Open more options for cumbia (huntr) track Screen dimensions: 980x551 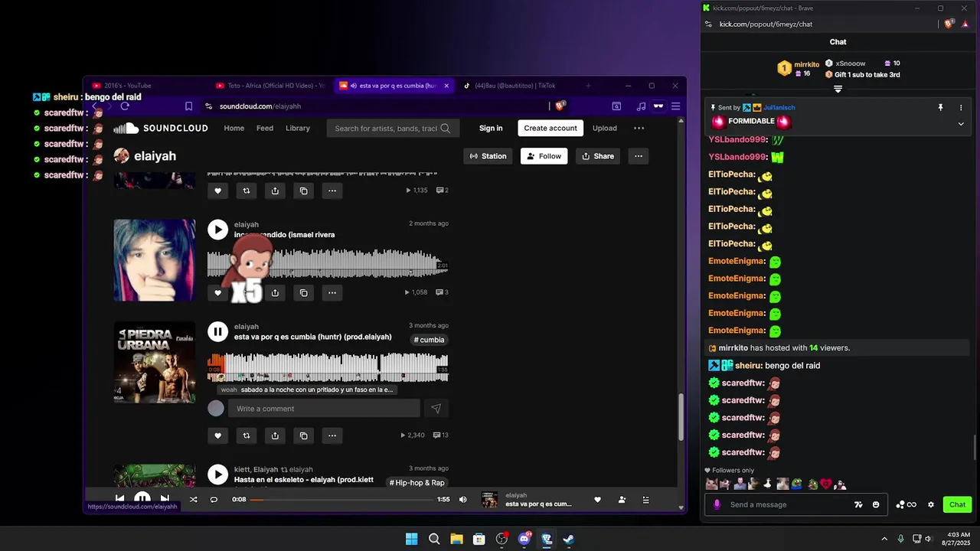coord(332,435)
